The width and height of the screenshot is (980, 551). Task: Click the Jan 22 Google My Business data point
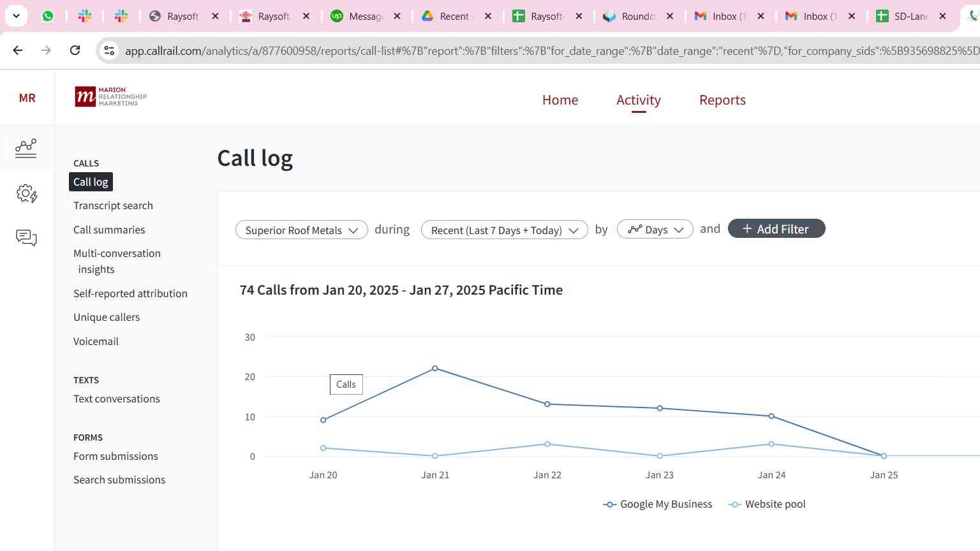pos(547,404)
